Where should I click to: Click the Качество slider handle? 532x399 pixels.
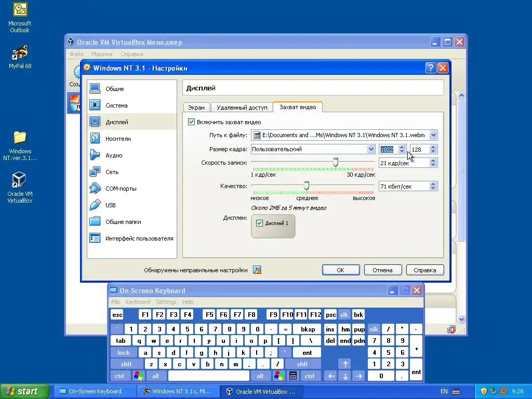[x=307, y=185]
